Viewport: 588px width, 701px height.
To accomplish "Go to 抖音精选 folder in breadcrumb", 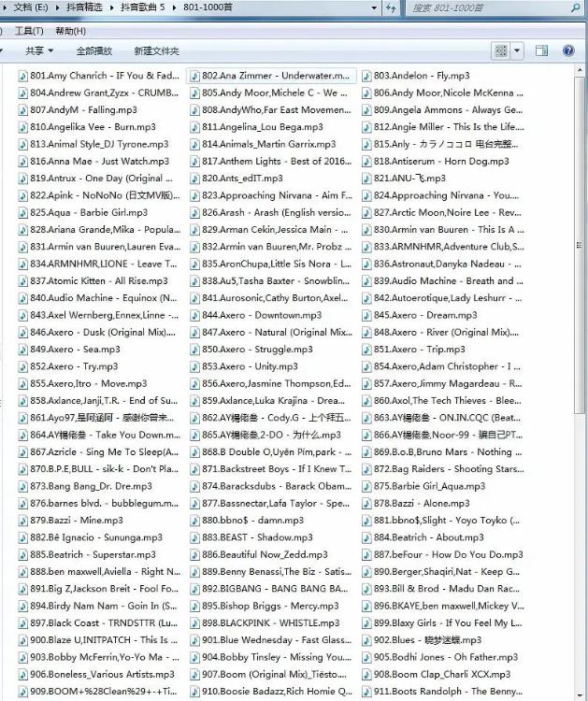I will [84, 7].
